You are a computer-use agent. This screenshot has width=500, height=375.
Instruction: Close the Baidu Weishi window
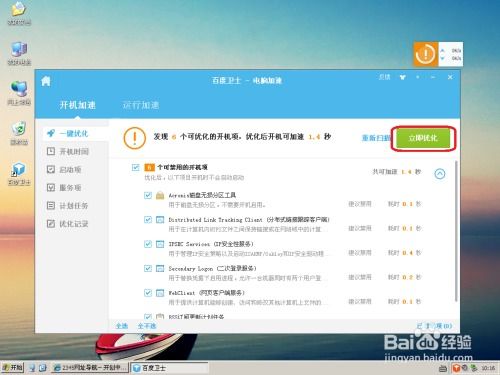(x=450, y=77)
